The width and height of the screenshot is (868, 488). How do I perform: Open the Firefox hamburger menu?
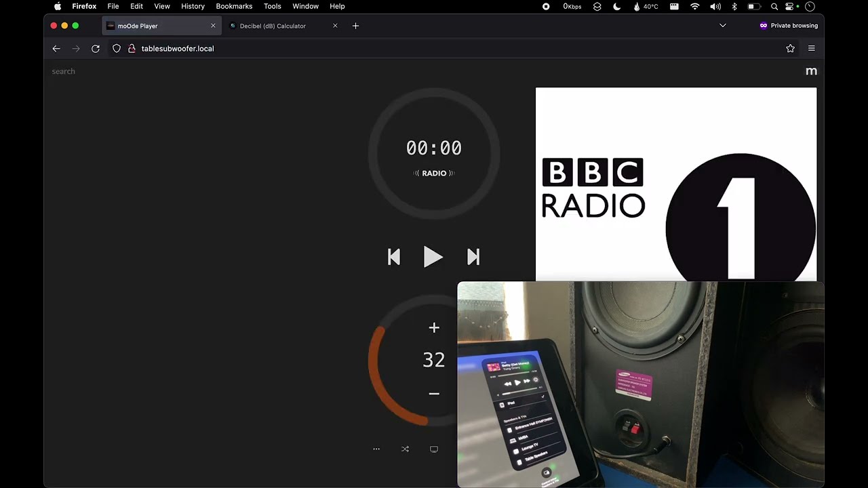pos(811,49)
